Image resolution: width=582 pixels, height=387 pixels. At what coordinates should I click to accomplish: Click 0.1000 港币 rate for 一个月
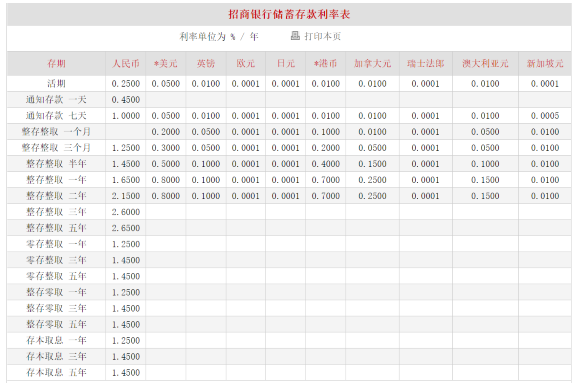coord(326,132)
